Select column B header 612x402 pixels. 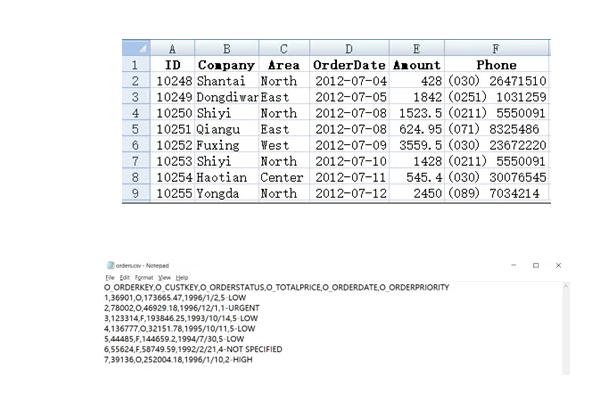tap(226, 48)
